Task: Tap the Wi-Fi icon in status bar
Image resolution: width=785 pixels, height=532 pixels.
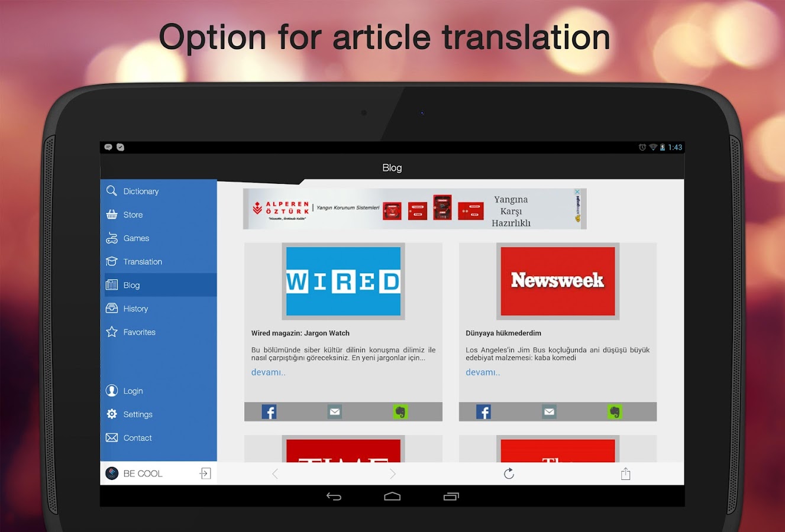Action: pos(653,147)
